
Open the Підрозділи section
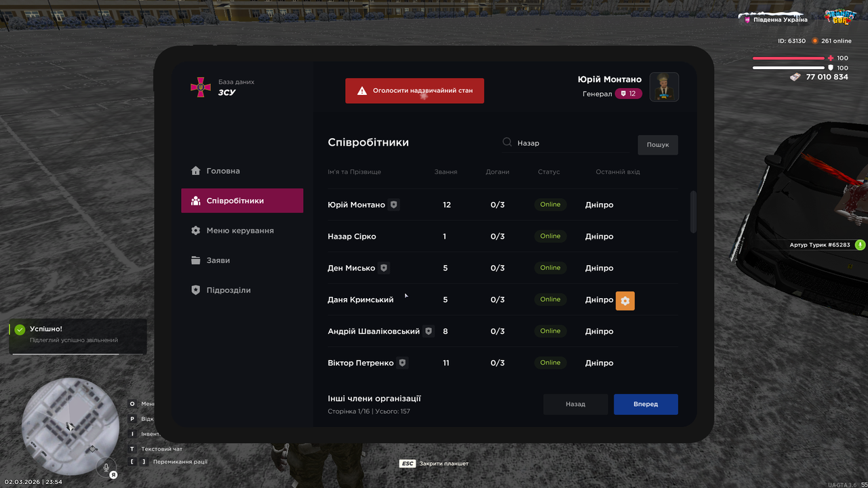(x=242, y=290)
